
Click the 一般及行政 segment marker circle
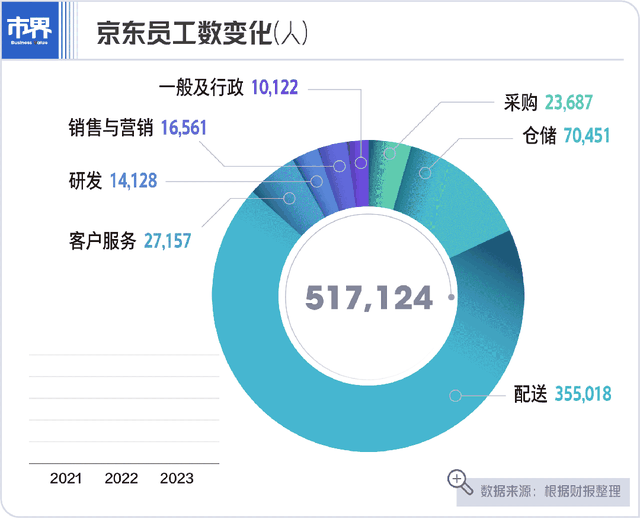[x=361, y=163]
